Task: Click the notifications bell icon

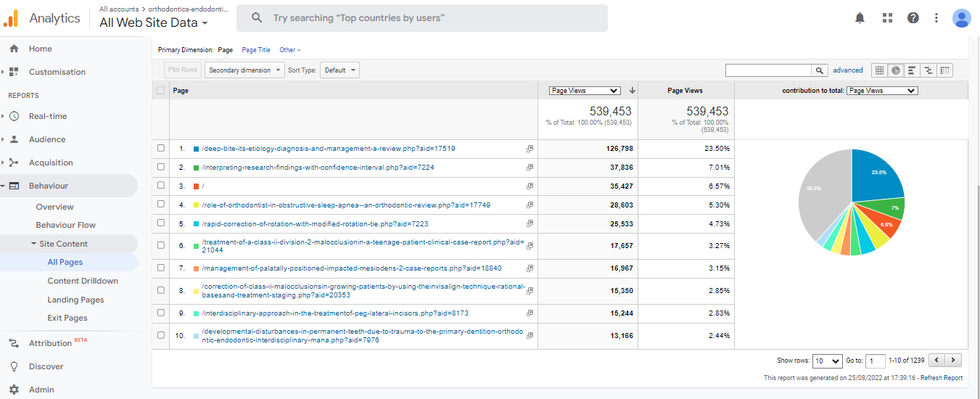Action: point(860,18)
